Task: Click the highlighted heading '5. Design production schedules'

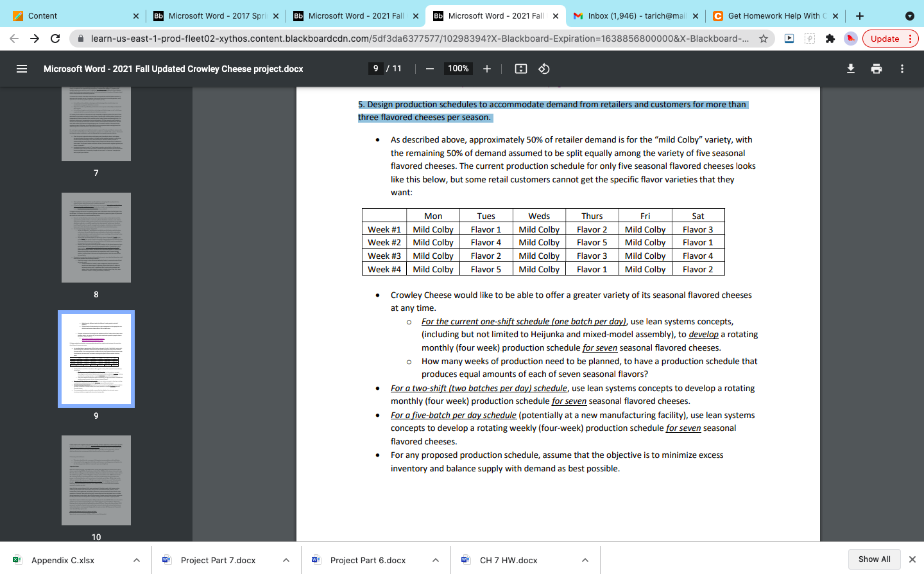Action: pos(552,110)
